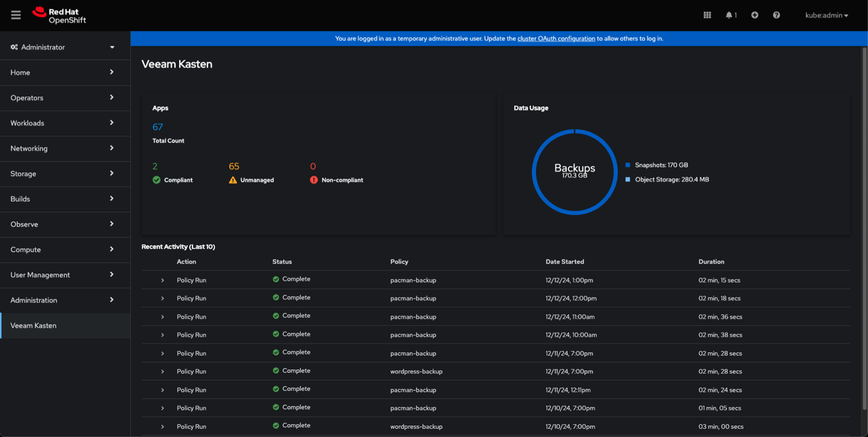Image resolution: width=868 pixels, height=437 pixels.
Task: Expand the Observe navigation section
Action: (65, 224)
